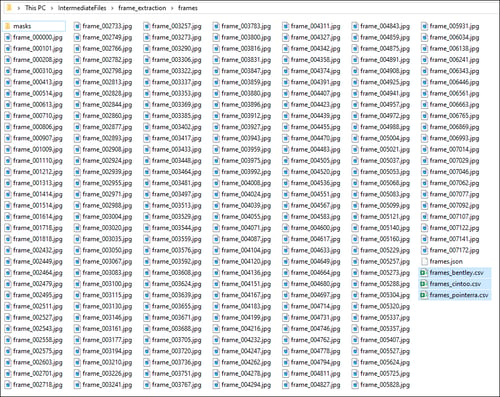Select the file name frame_003322.jpg
Image resolution: width=500 pixels, height=397 pixels.
pos(177,71)
